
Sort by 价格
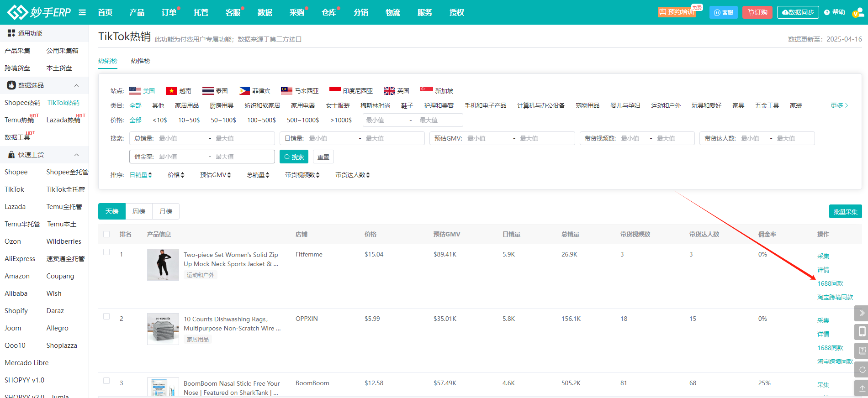(176, 175)
